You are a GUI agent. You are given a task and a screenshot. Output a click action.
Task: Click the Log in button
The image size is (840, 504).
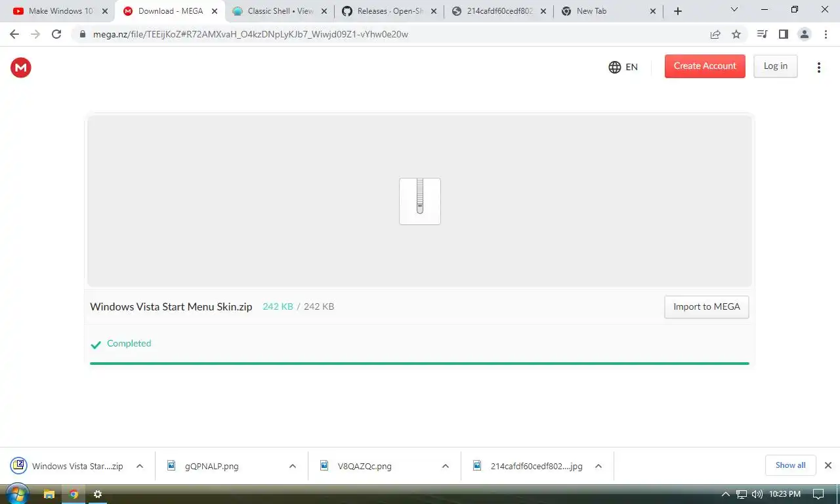[775, 66]
